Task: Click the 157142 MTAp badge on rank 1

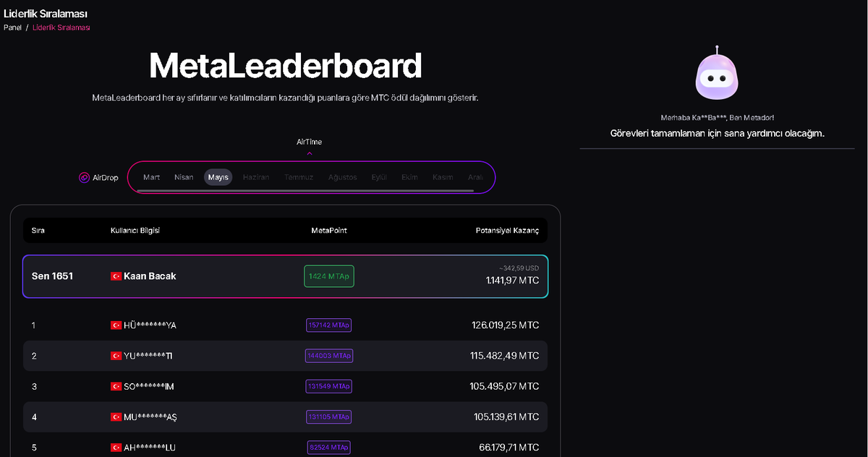Action: pyautogui.click(x=328, y=325)
